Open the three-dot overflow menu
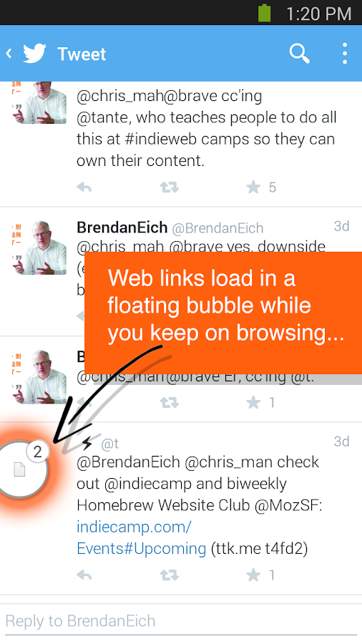 [345, 54]
